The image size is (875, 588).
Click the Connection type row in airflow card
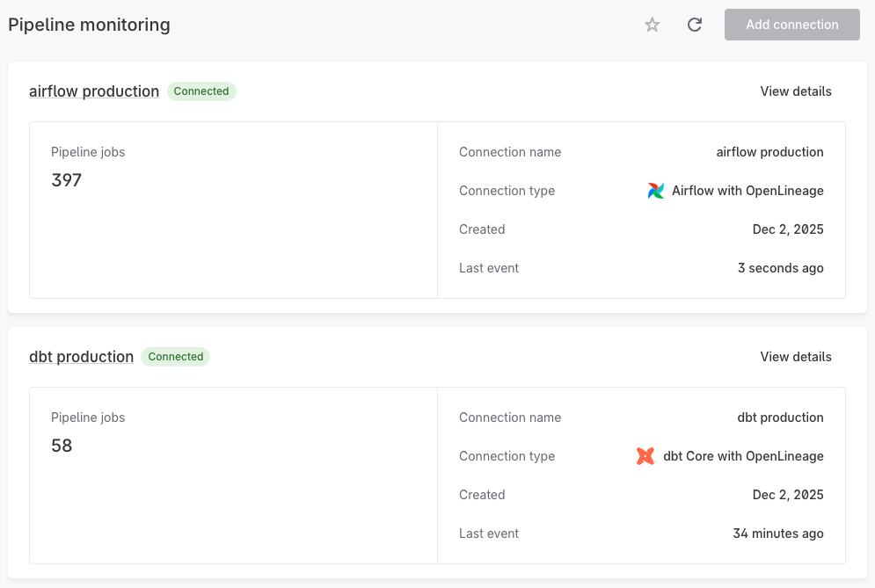507,191
